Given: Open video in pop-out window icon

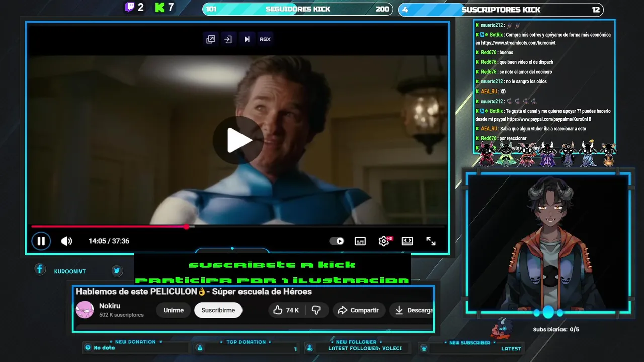Looking at the screenshot, I should [x=211, y=39].
